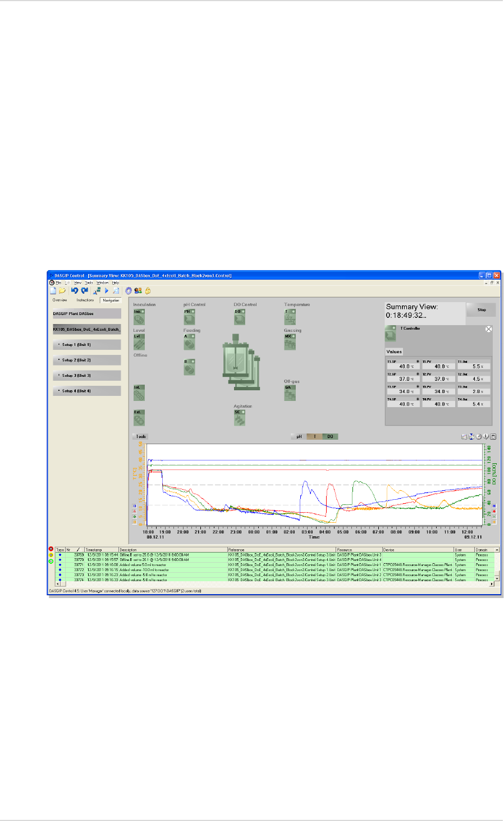The image size is (504, 821).
Task: Toggle the pH chart series button
Action: pos(299,436)
